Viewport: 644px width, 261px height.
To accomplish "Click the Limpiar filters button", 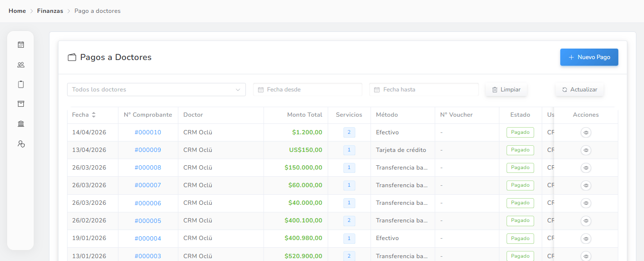I will (506, 90).
